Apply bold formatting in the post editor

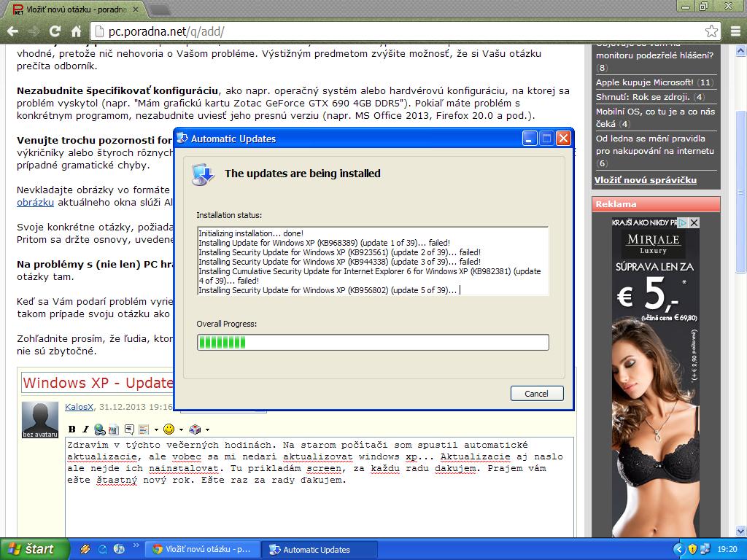pos(72,429)
